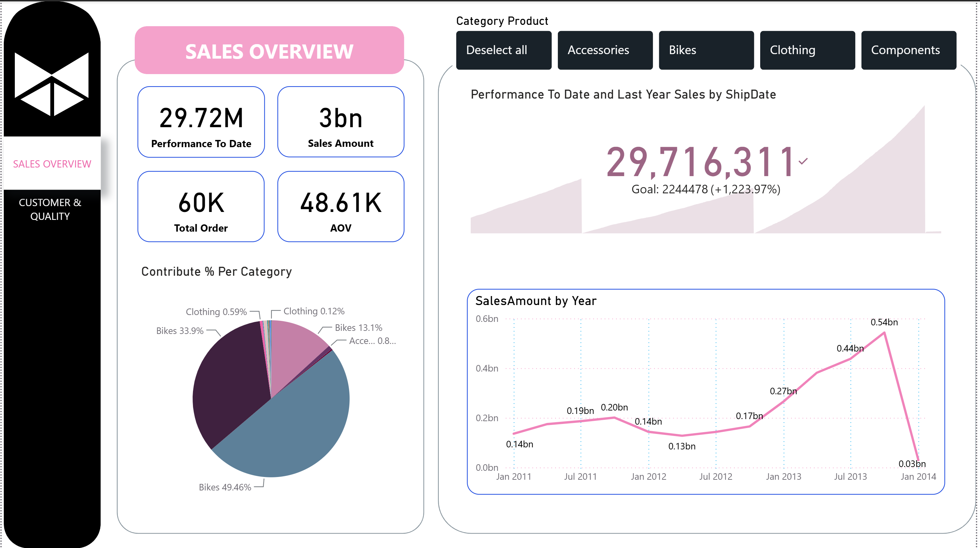Image resolution: width=980 pixels, height=548 pixels.
Task: Filter by Bikes category
Action: coord(706,50)
